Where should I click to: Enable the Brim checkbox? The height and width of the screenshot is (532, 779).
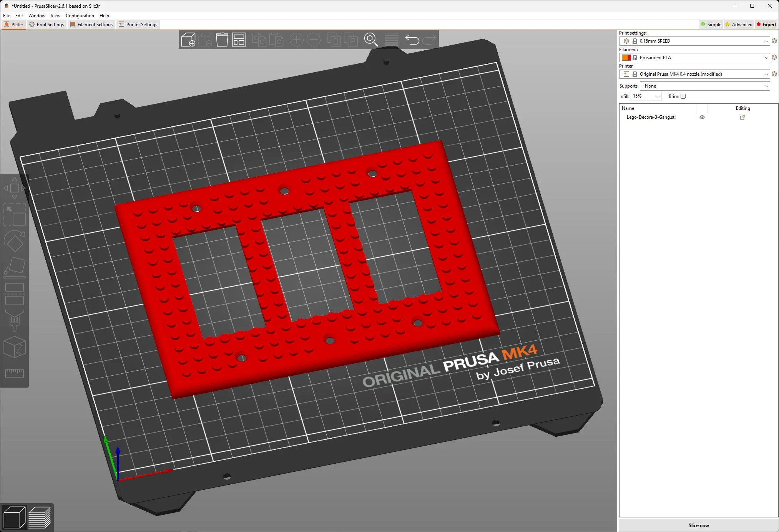coord(683,96)
